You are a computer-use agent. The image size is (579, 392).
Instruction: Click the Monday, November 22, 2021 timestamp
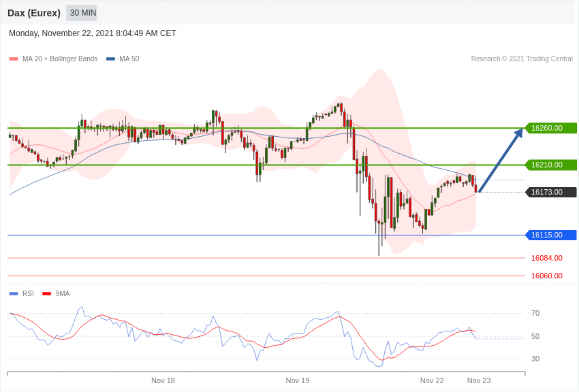click(x=93, y=33)
